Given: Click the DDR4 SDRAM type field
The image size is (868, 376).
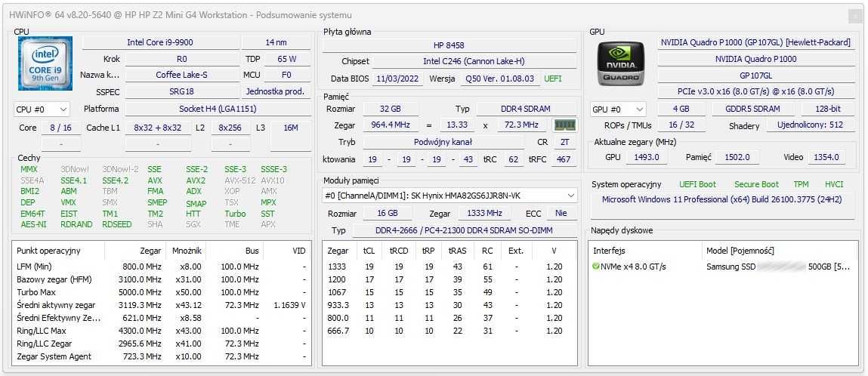Looking at the screenshot, I should 526,109.
